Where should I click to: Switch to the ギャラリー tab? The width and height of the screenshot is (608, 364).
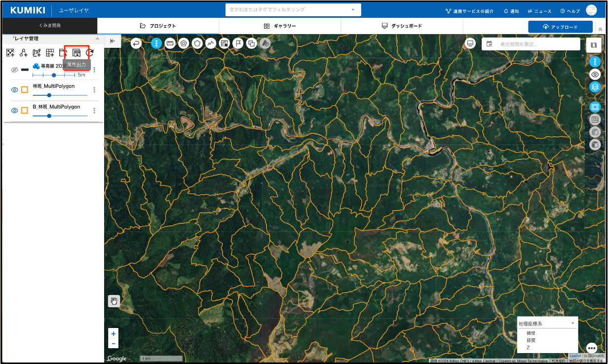(280, 26)
